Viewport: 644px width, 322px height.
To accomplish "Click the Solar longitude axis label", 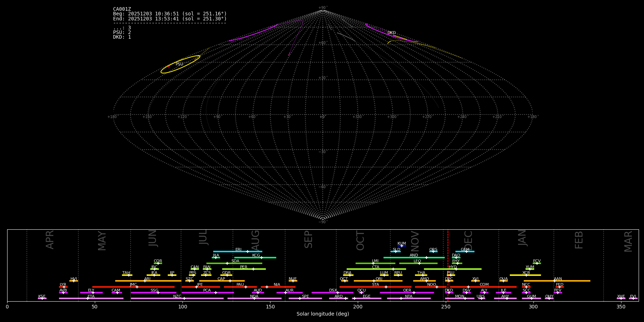I will (x=322, y=314).
